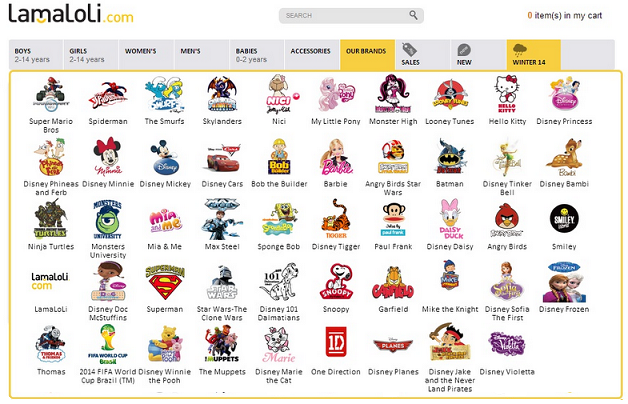Open the WINTER 14 tab
This screenshot has width=628, height=404.
[533, 55]
